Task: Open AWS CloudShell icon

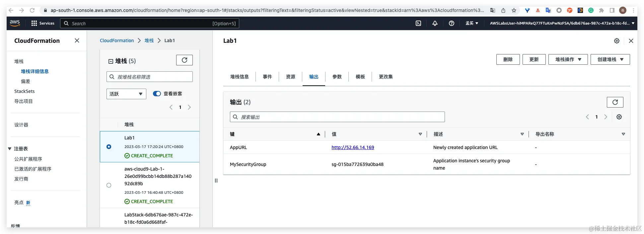Action: pos(418,23)
